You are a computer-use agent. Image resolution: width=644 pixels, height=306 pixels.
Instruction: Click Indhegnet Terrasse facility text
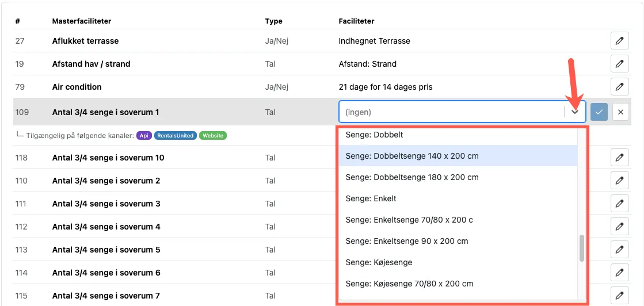pyautogui.click(x=375, y=41)
